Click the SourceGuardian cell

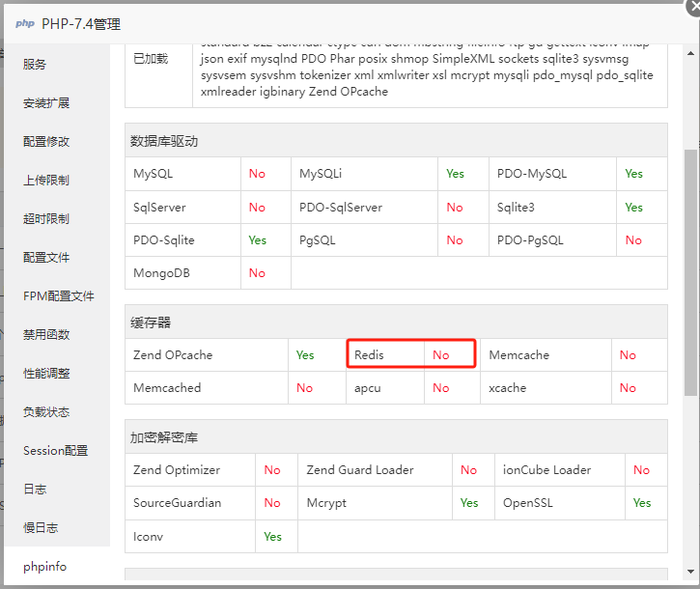pyautogui.click(x=190, y=503)
